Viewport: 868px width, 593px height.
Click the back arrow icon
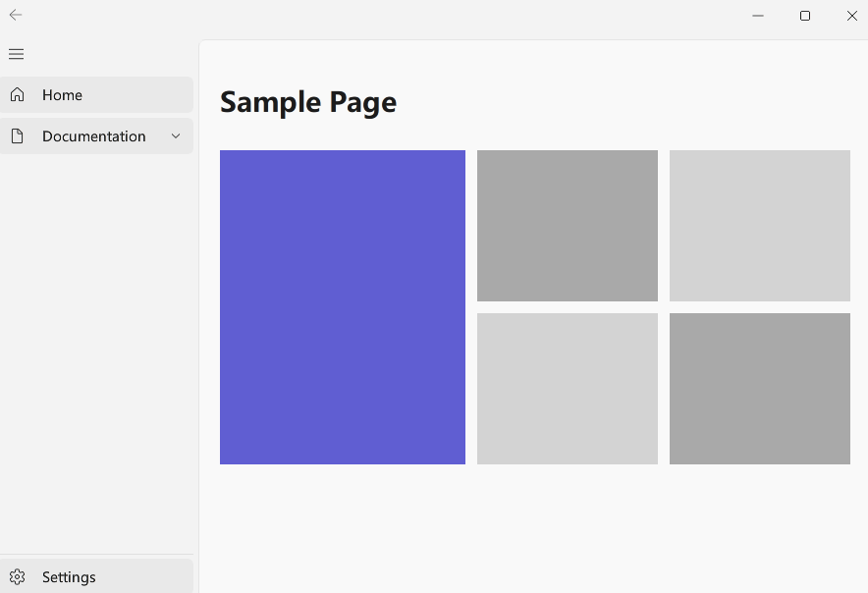click(16, 15)
